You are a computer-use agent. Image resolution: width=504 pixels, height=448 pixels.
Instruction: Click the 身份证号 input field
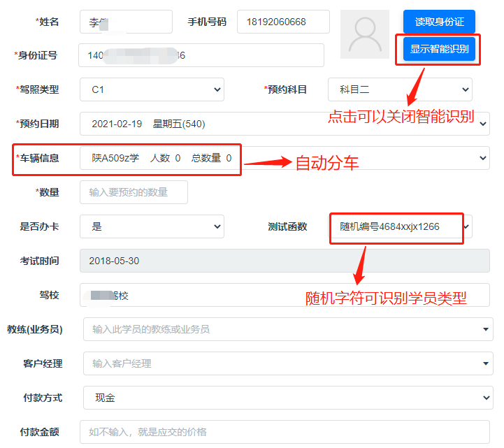pyautogui.click(x=201, y=55)
